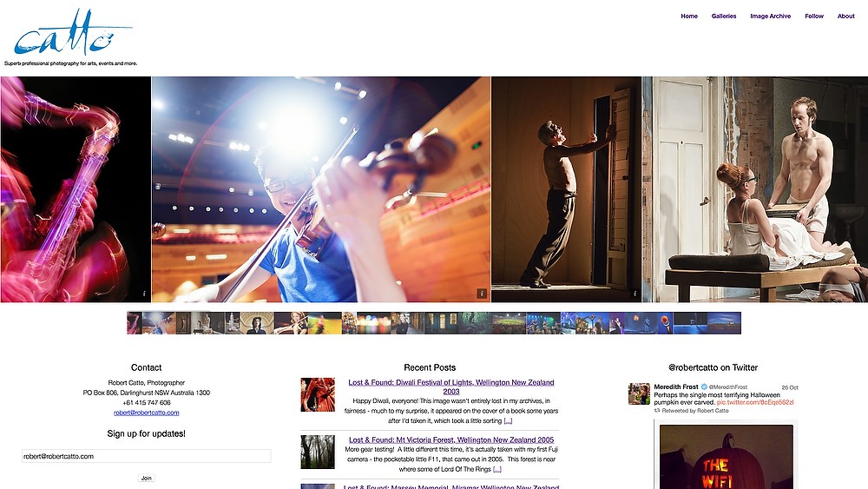Open the large saxophone player photo

[76, 189]
